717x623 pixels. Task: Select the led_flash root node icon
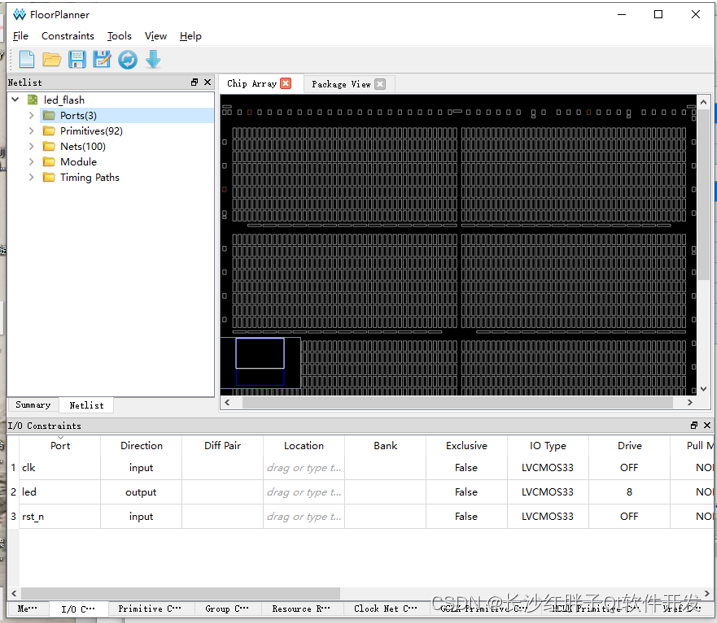[x=32, y=100]
